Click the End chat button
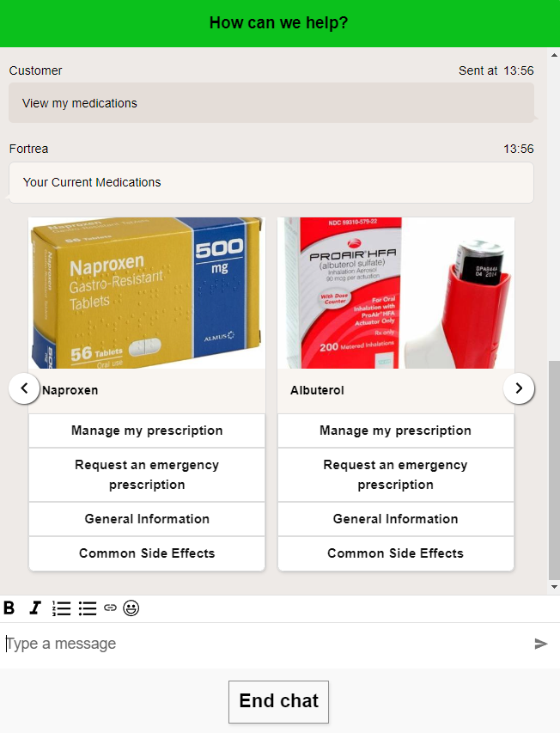The image size is (560, 733). [x=278, y=702]
